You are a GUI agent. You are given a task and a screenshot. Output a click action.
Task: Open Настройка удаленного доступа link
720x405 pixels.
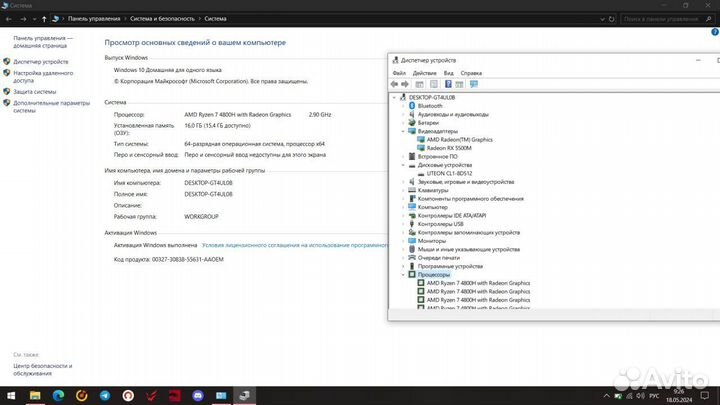43,77
